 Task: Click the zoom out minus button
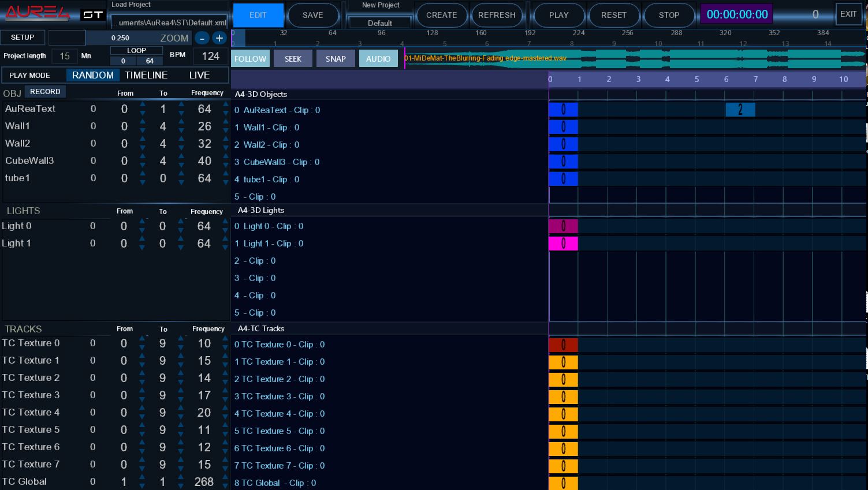point(202,38)
